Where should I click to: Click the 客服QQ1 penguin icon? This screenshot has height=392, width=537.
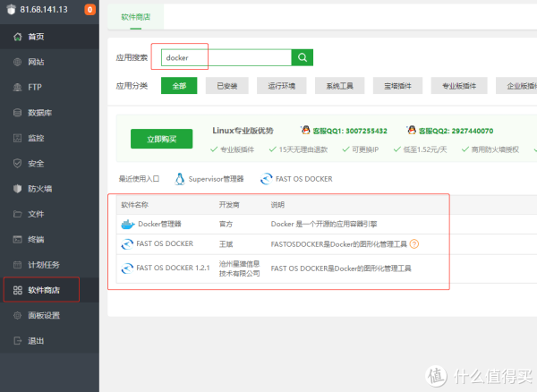click(306, 130)
